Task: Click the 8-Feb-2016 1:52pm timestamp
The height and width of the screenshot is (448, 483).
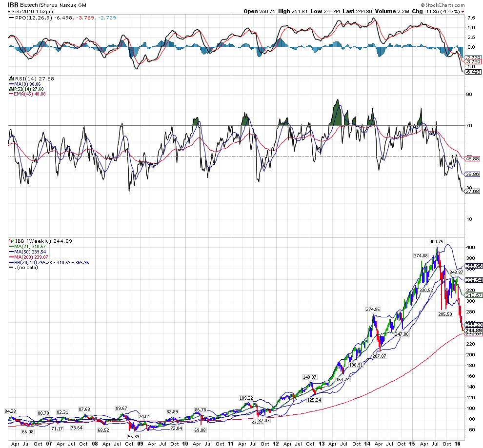Action: [30, 12]
